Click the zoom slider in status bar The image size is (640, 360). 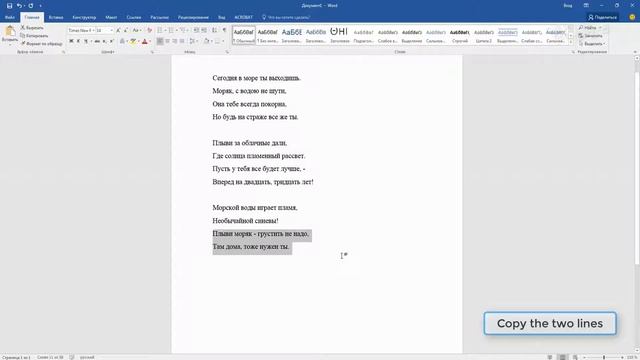604,357
